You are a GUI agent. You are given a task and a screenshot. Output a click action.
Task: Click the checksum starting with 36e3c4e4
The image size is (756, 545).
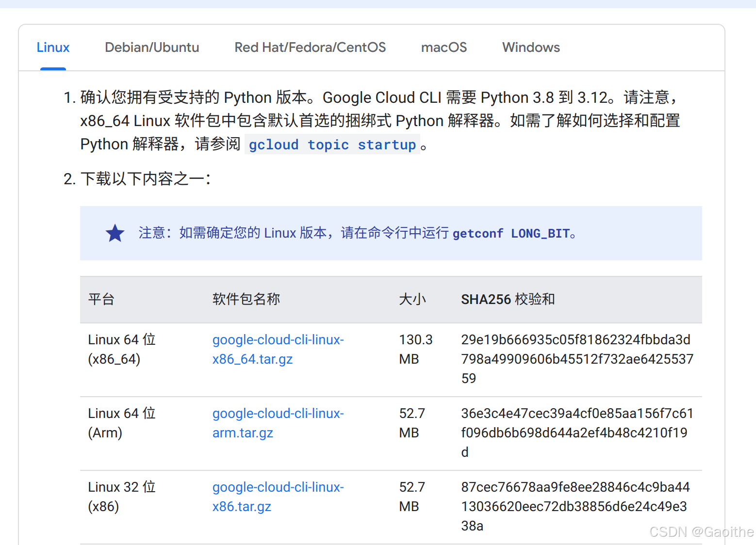tap(577, 433)
